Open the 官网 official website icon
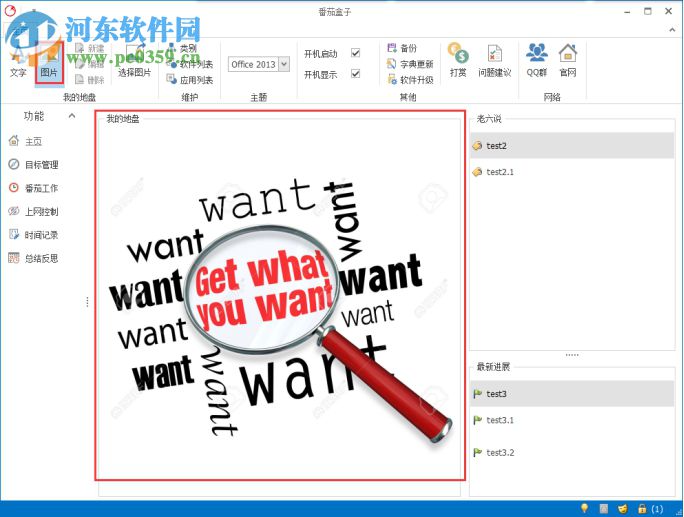 click(568, 53)
